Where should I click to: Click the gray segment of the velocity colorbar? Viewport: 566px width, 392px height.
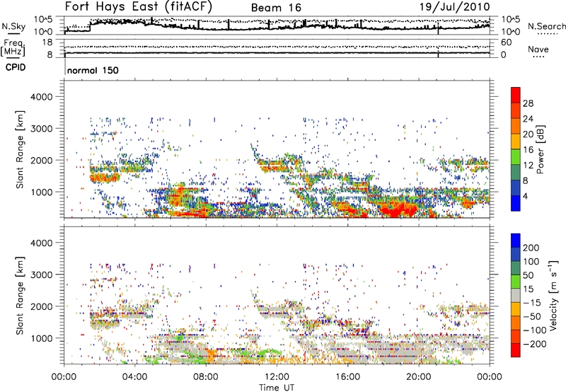pyautogui.click(x=516, y=295)
